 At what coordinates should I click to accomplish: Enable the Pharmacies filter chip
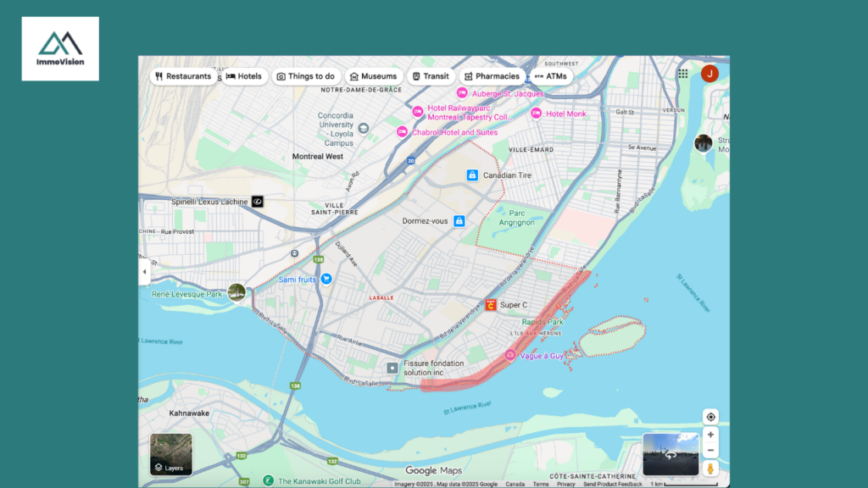pos(490,76)
